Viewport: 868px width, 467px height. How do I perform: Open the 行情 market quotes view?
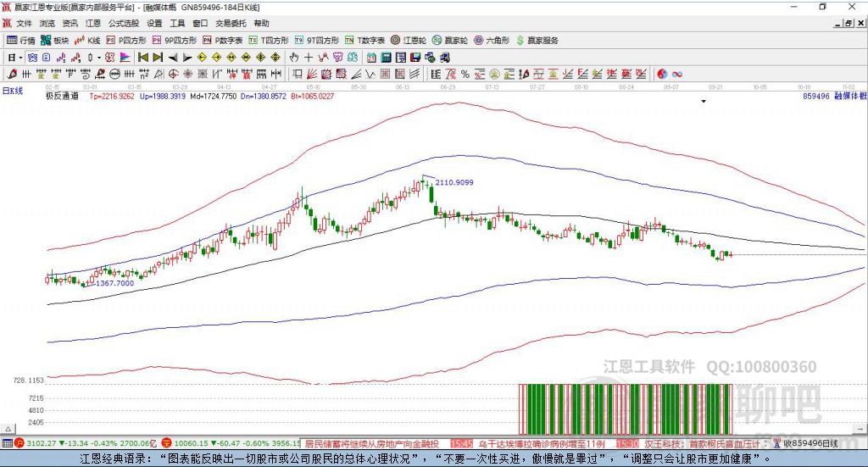pyautogui.click(x=21, y=41)
